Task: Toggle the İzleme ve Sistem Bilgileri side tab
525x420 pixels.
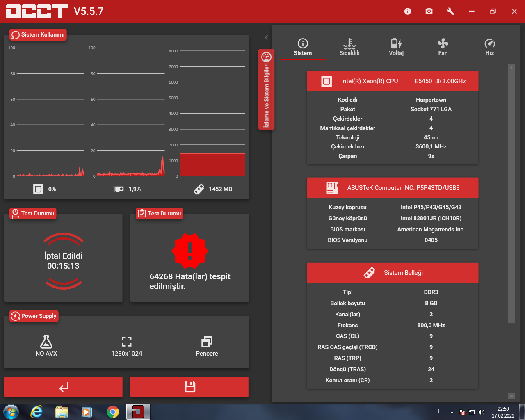Action: click(x=266, y=89)
